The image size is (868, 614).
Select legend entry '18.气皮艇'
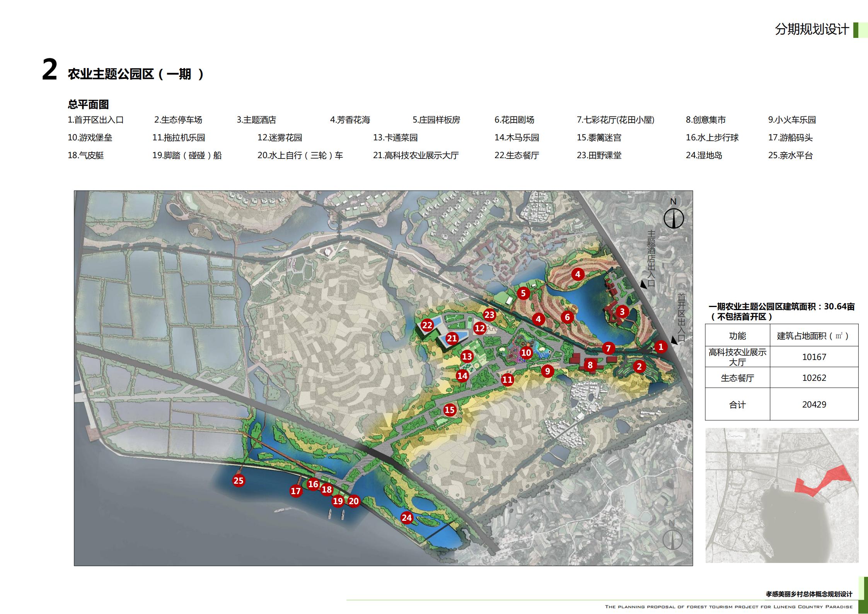click(86, 155)
